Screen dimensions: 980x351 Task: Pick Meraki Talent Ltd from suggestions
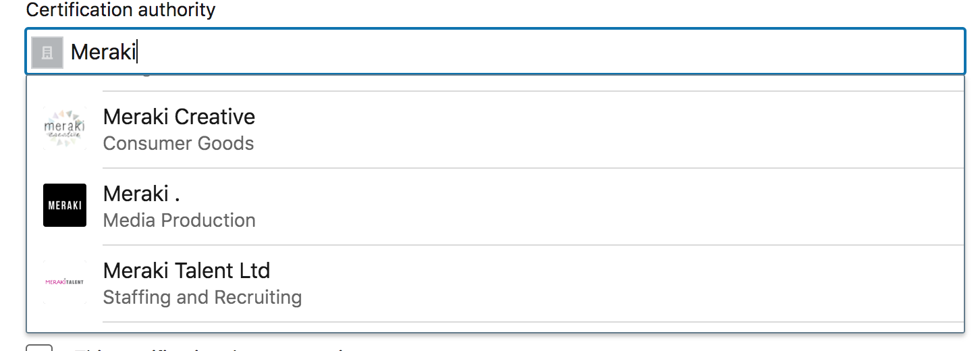tap(186, 271)
